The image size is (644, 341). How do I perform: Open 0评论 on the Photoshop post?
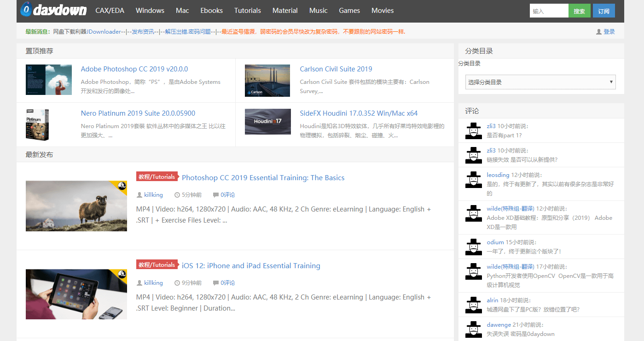pyautogui.click(x=227, y=195)
